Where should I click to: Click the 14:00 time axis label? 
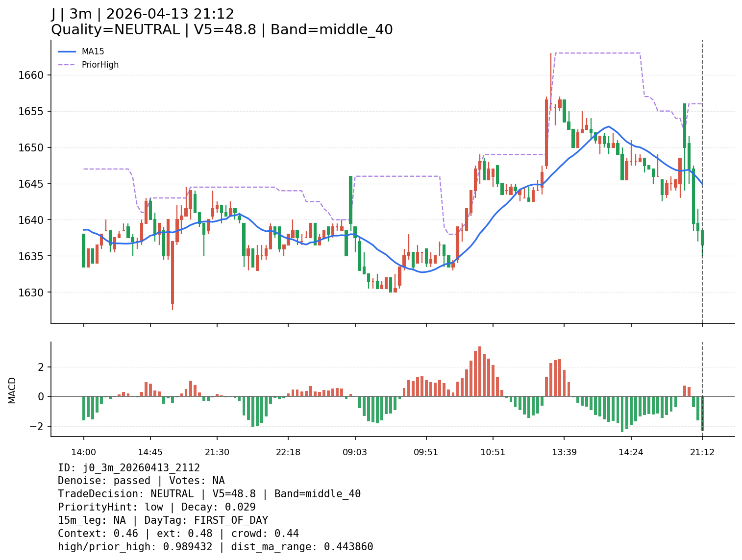click(83, 452)
